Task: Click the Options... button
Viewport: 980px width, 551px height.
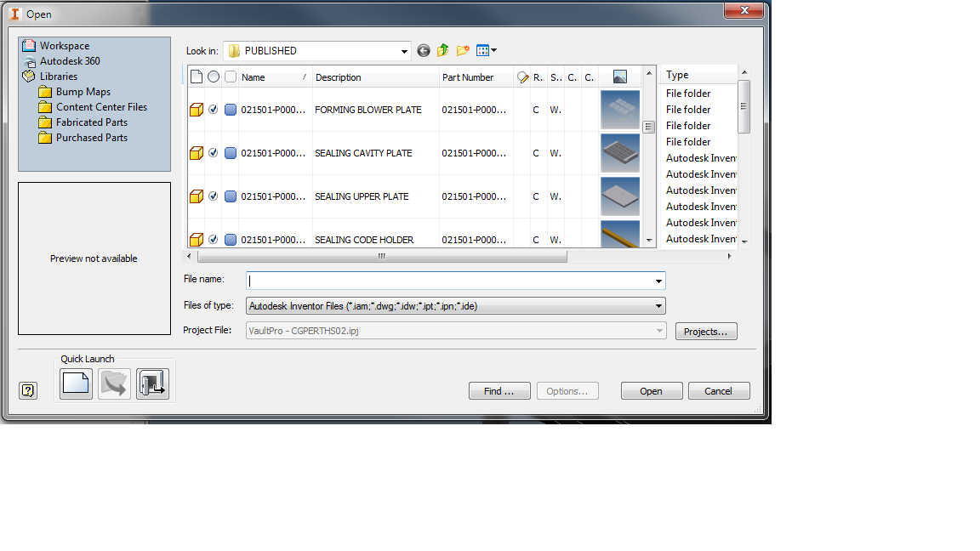Action: [x=567, y=391]
